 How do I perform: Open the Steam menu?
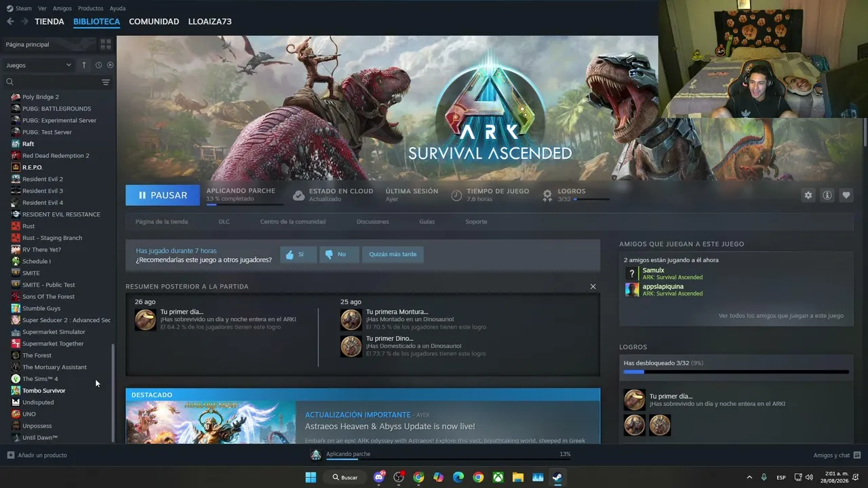click(x=19, y=8)
